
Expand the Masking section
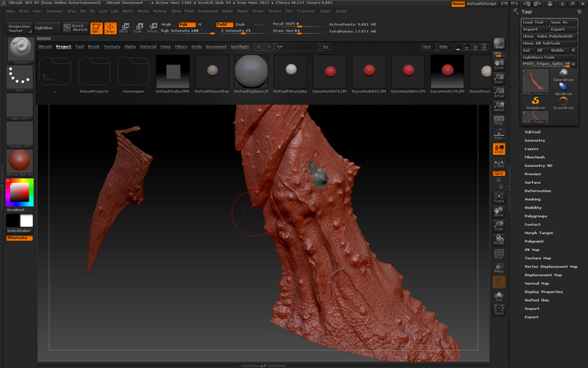(x=532, y=199)
